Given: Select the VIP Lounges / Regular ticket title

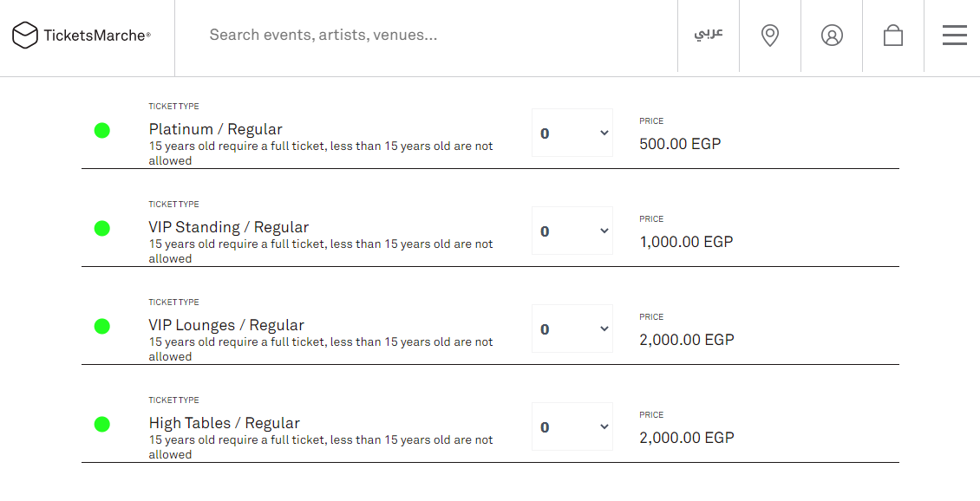Looking at the screenshot, I should [x=226, y=325].
